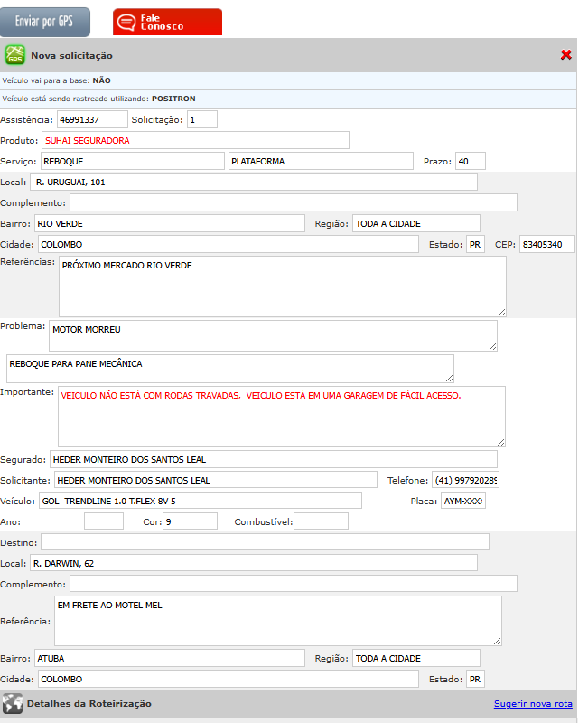
Task: Close the Nova solicitação panel with red X
Action: point(566,55)
